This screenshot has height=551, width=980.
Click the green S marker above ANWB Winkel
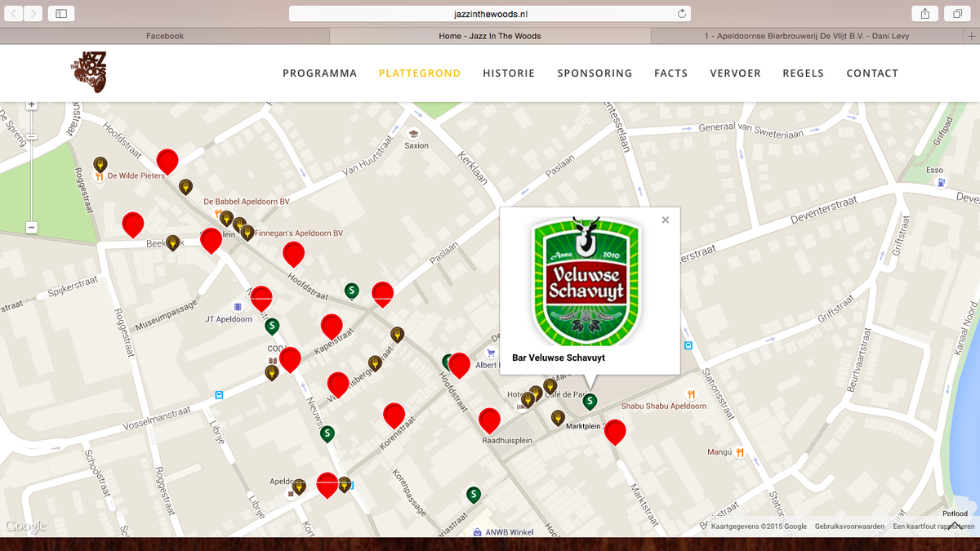tap(473, 494)
